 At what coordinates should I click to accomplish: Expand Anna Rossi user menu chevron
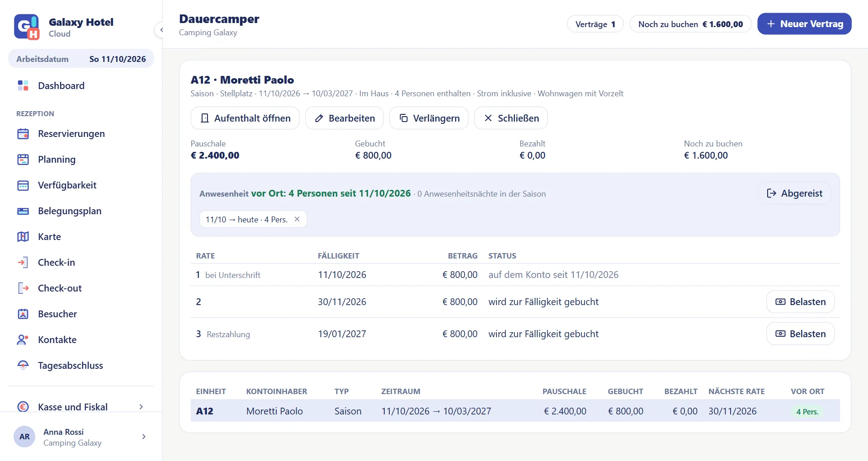tap(144, 437)
